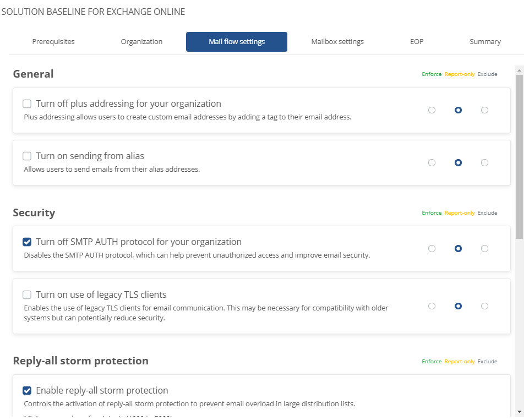Select Exclude for sending from alias
The height and width of the screenshot is (420, 529).
tap(484, 163)
